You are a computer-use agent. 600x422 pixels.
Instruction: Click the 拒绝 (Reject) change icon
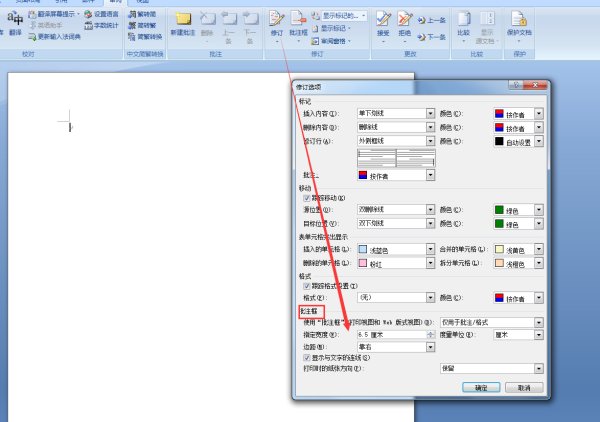tap(404, 24)
